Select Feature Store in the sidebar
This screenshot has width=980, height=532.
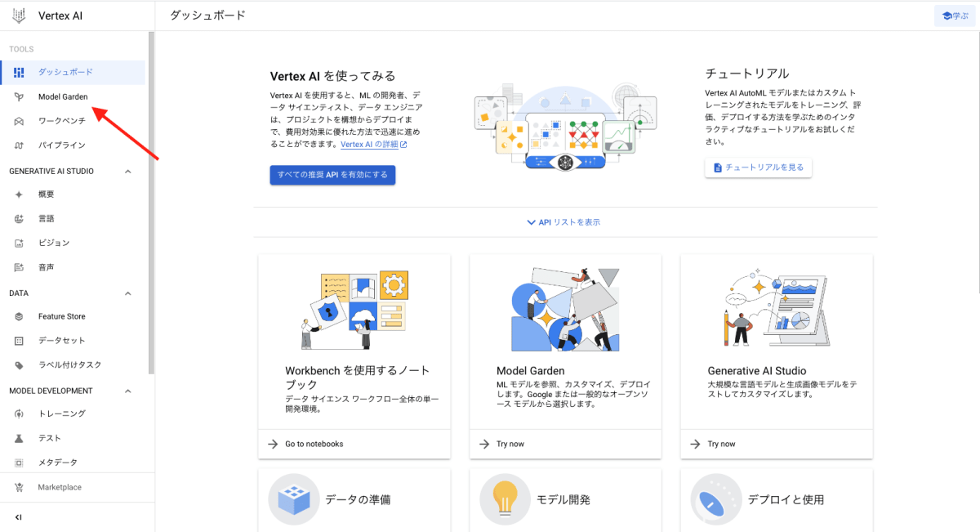pyautogui.click(x=73, y=316)
